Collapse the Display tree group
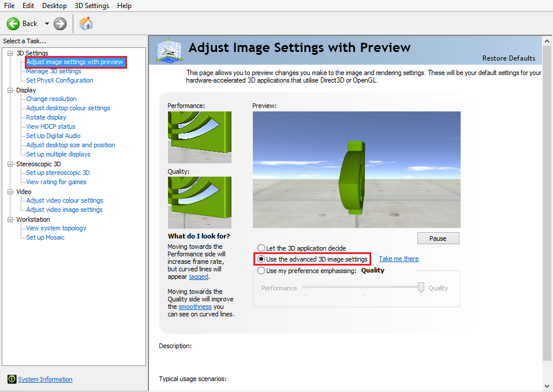 point(10,90)
